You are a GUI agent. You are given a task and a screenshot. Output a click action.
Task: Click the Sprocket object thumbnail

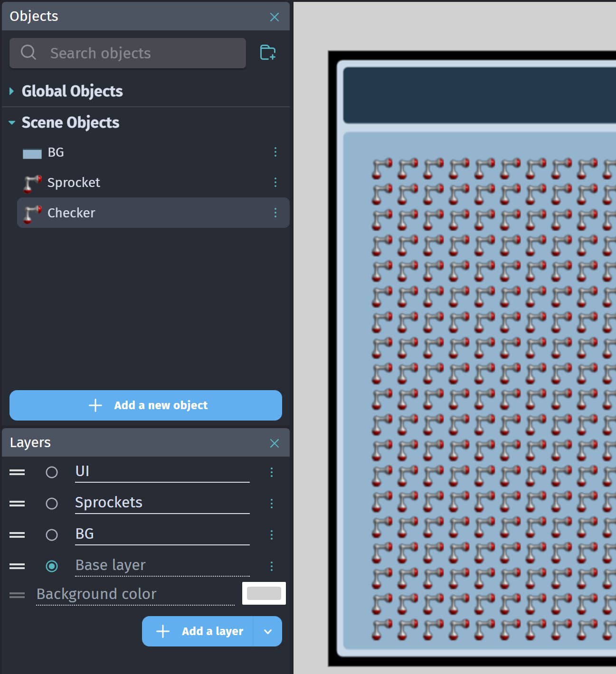coord(32,183)
